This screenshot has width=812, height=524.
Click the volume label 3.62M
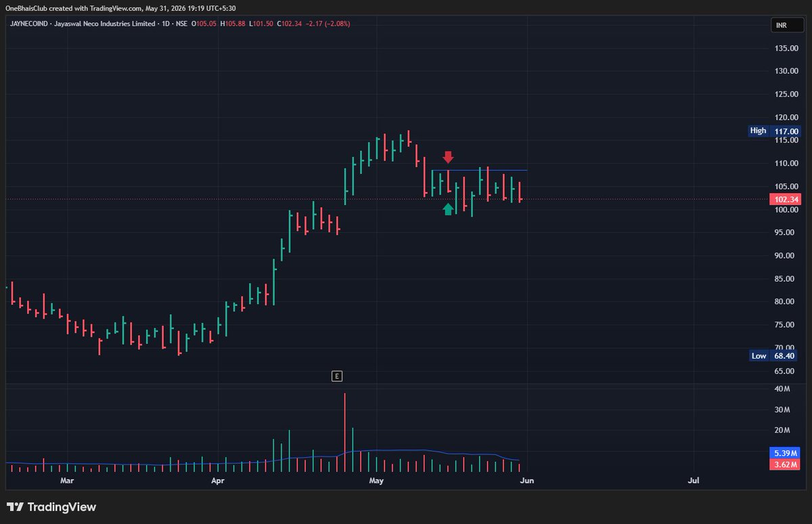click(x=786, y=464)
